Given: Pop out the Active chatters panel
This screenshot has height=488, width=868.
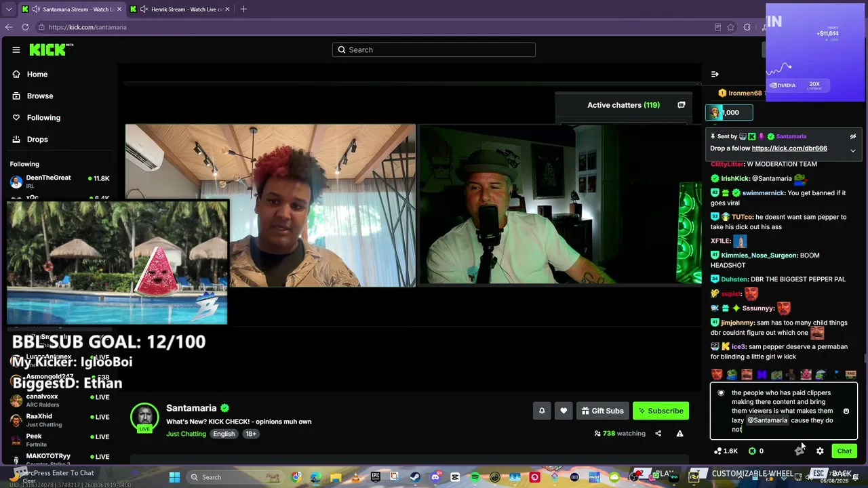Looking at the screenshot, I should (681, 105).
